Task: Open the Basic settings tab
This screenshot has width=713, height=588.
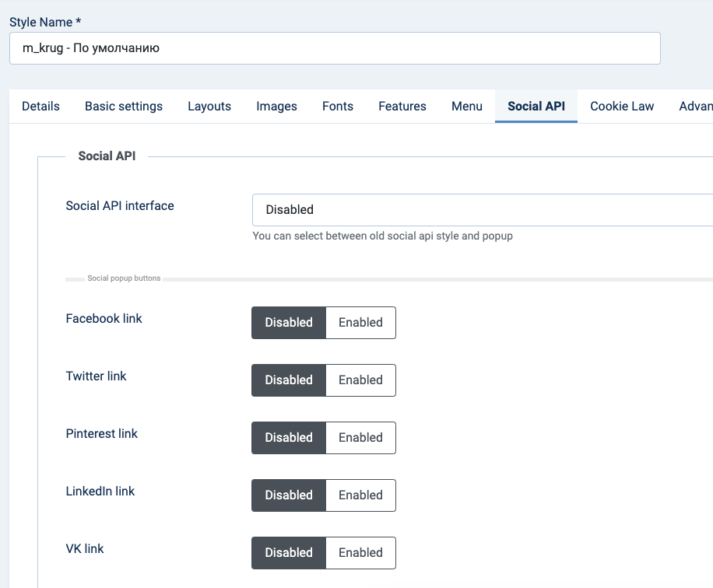Action: point(124,107)
